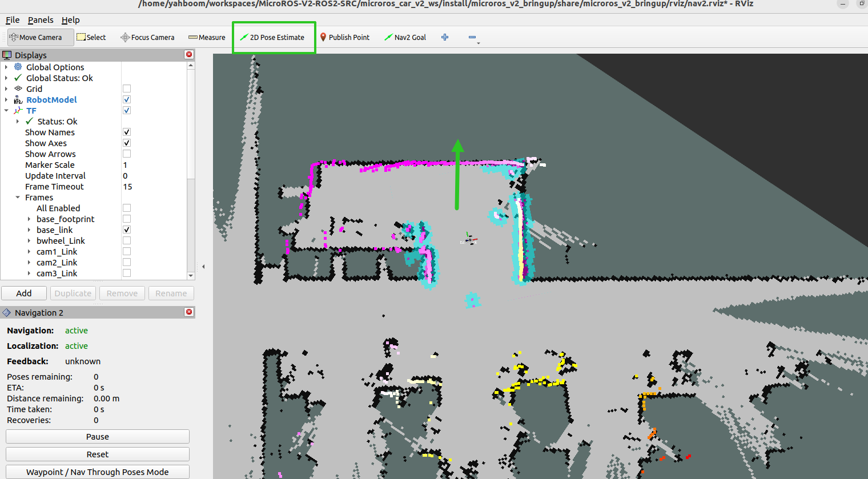This screenshot has height=479, width=868.
Task: Enable the Show Arrows checkbox
Action: pos(127,154)
